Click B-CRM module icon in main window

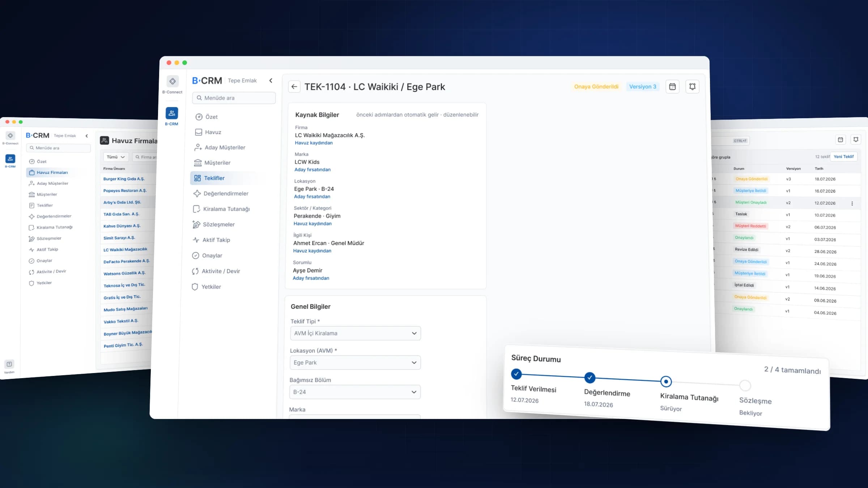172,113
